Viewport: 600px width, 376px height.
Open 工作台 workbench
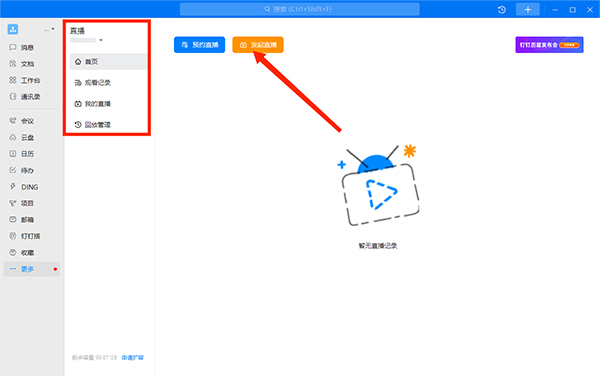tap(24, 80)
